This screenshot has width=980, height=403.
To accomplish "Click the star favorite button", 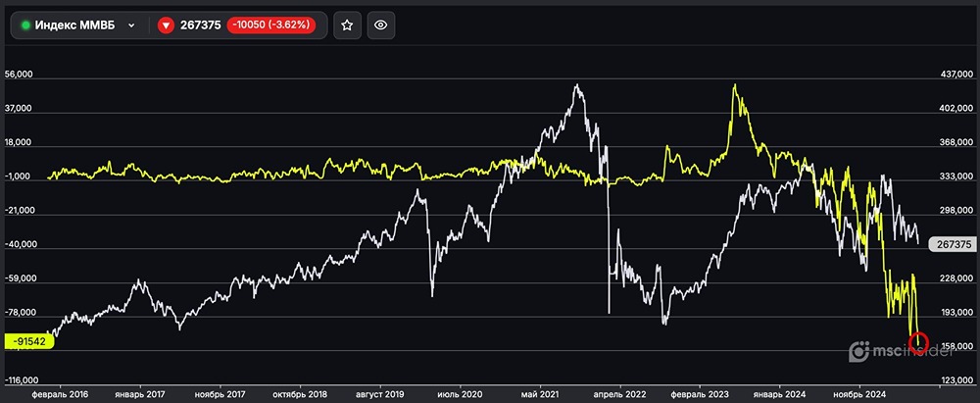I will point(348,25).
